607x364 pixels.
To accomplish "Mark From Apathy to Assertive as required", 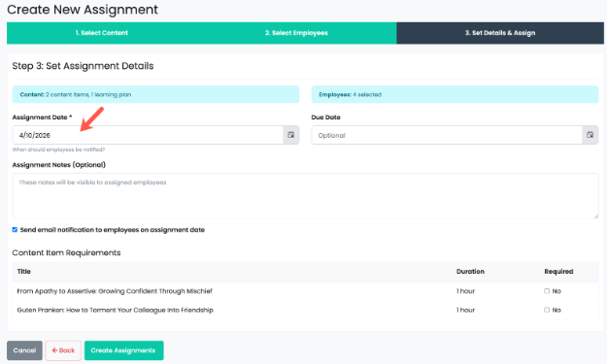I will pyautogui.click(x=547, y=291).
